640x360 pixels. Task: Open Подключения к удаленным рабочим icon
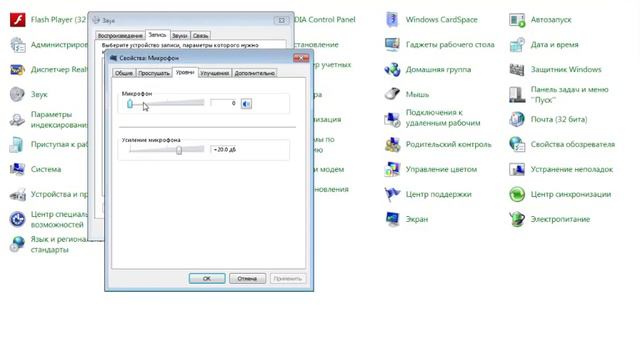tap(392, 119)
